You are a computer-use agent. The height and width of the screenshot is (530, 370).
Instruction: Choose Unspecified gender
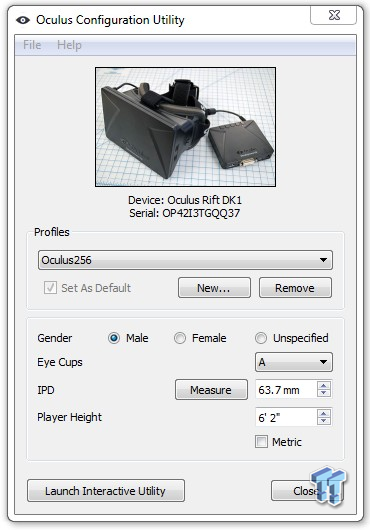pos(261,338)
